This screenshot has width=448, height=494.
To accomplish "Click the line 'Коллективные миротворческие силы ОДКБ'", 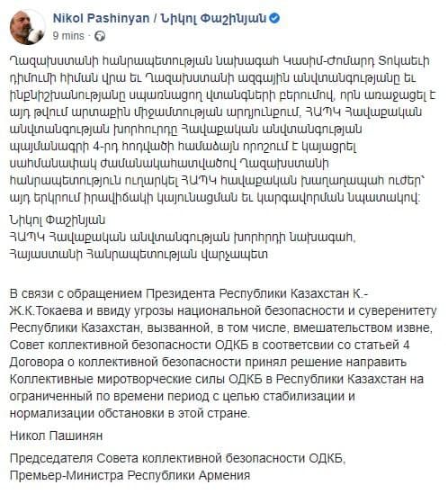I will (x=217, y=379).
